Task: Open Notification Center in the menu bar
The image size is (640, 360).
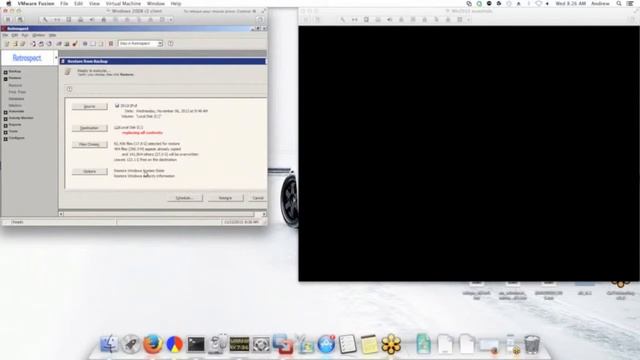Action: point(631,3)
